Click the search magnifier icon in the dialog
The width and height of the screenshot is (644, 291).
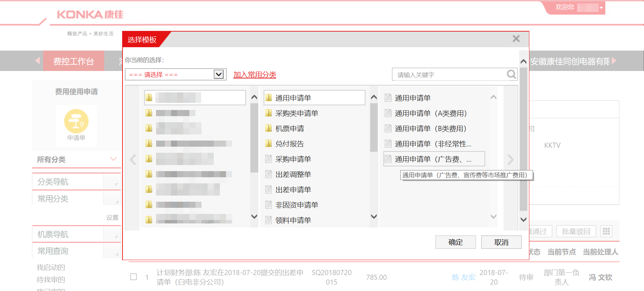(511, 74)
